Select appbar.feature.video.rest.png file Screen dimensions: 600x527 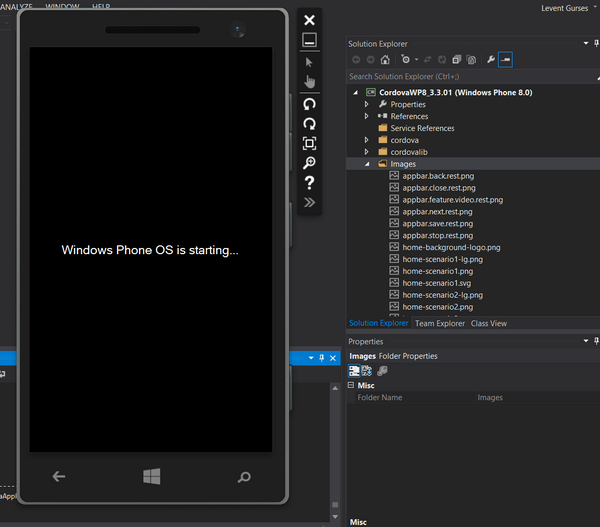(452, 199)
